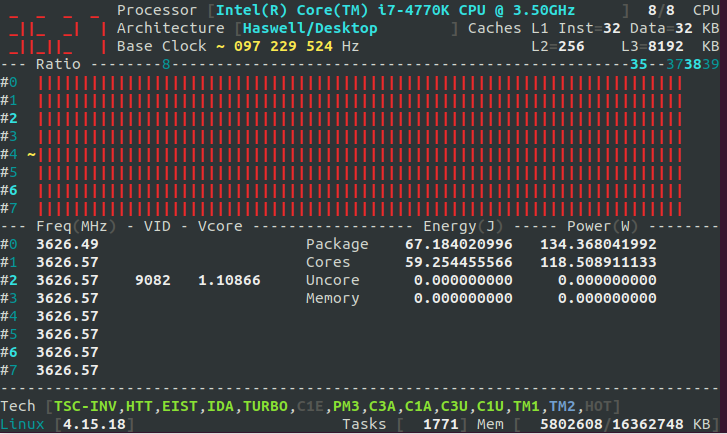Click the VID value 9082

[153, 281]
